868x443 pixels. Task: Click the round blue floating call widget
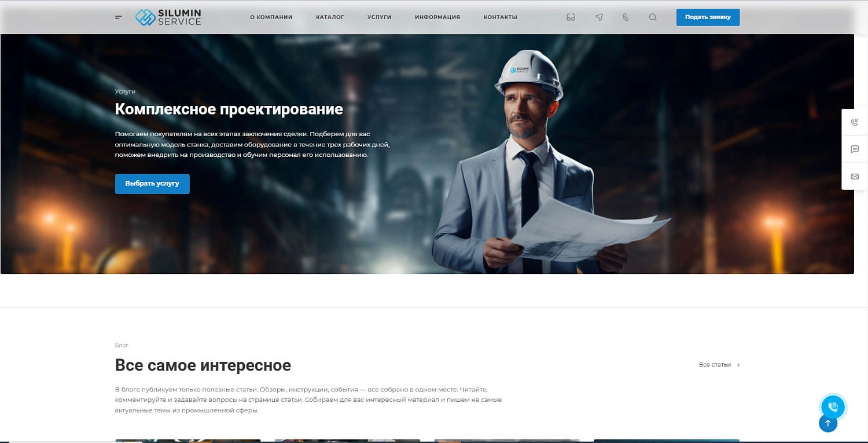click(833, 407)
